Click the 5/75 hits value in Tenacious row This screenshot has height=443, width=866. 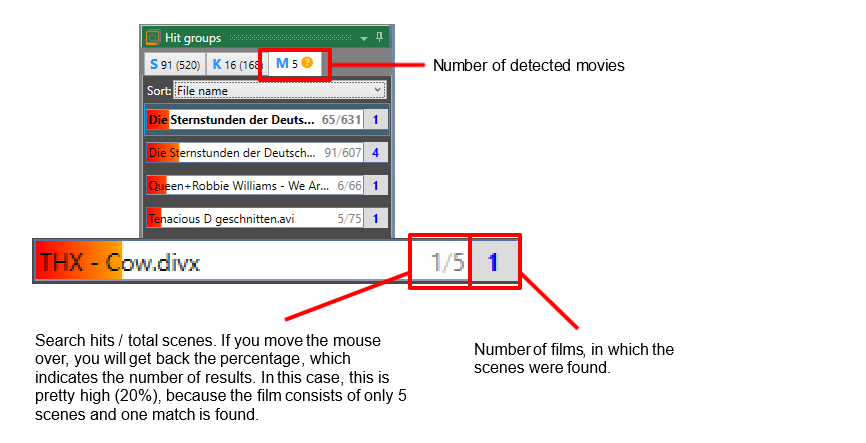tap(350, 219)
